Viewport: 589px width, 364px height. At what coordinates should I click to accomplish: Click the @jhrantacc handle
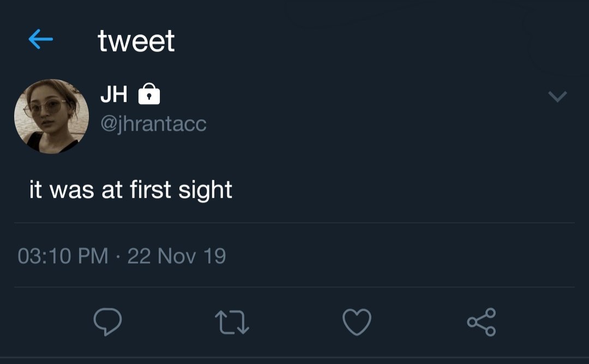(x=153, y=124)
